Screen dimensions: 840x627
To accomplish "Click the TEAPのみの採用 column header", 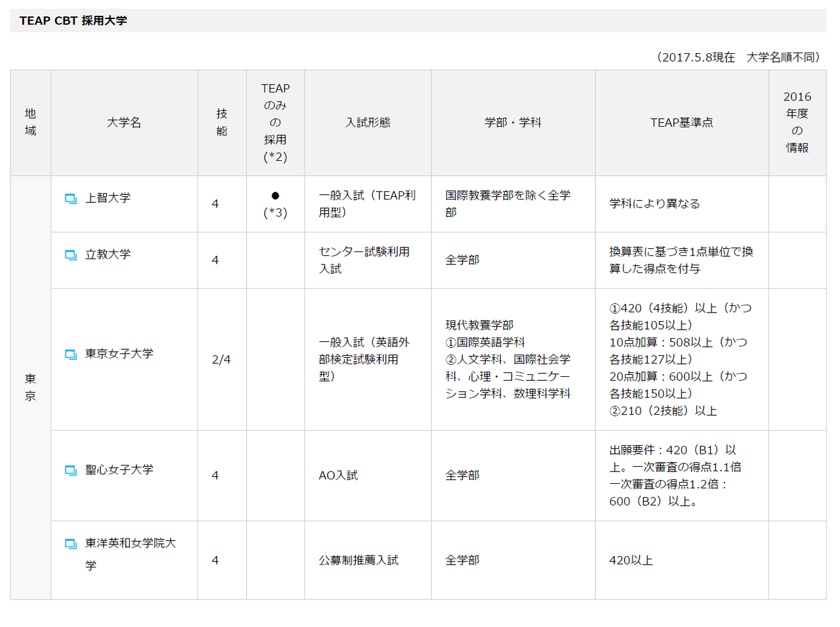I will click(x=276, y=123).
